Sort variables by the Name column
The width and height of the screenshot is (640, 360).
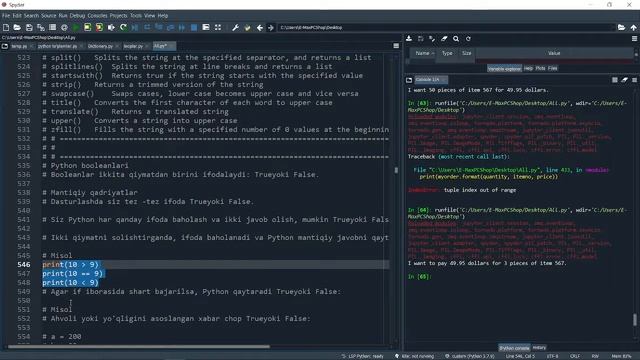point(424,53)
